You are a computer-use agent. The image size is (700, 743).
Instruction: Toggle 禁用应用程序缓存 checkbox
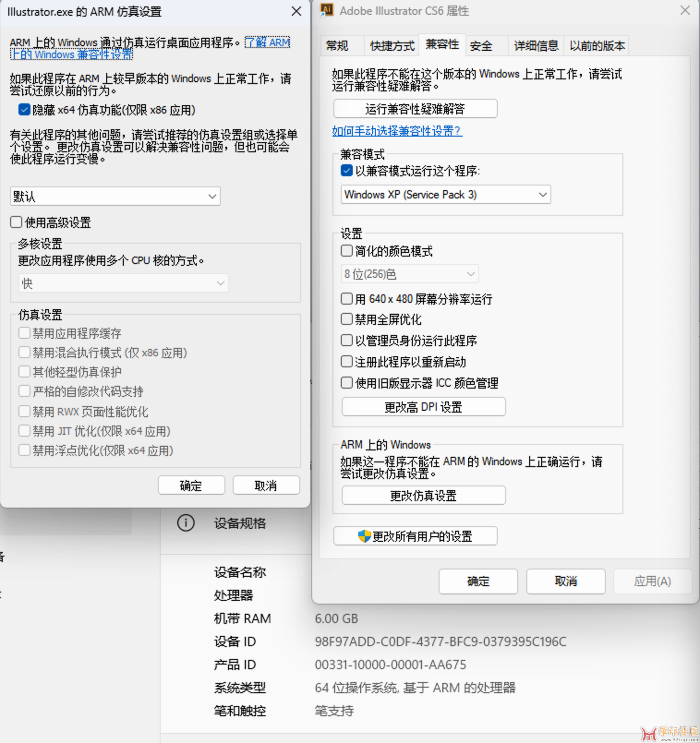24,333
